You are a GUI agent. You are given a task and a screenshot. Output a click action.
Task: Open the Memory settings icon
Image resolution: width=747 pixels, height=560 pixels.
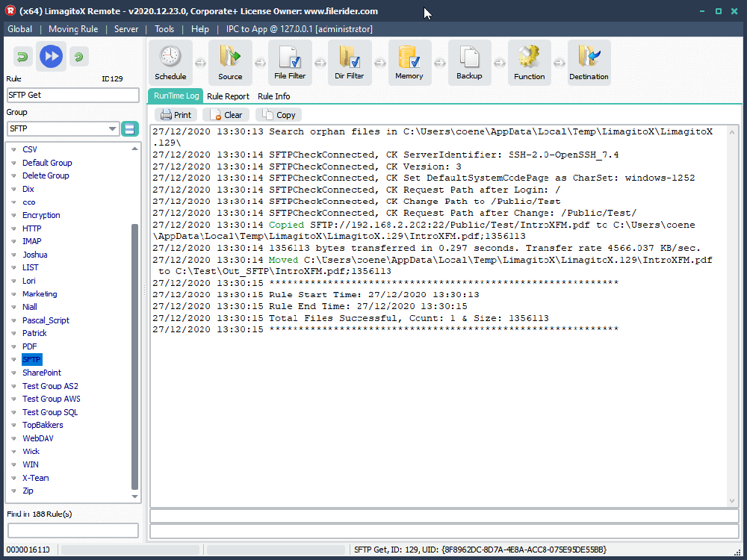click(409, 63)
